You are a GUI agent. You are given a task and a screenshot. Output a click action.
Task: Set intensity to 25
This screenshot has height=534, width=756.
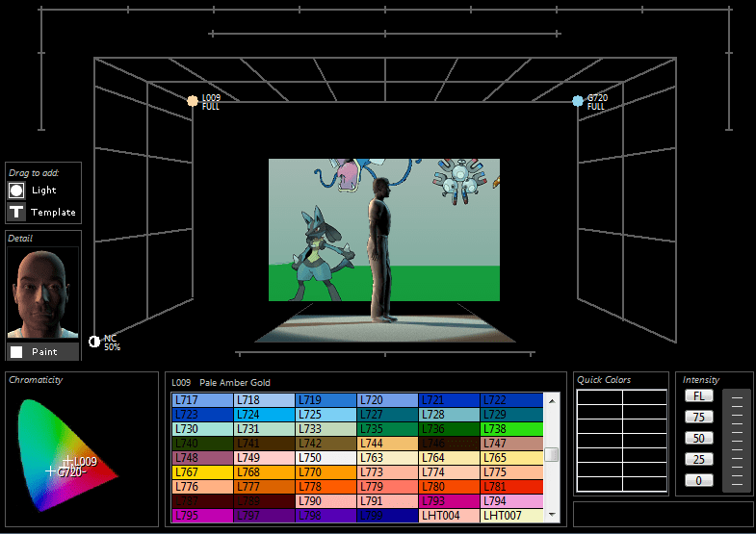(698, 459)
